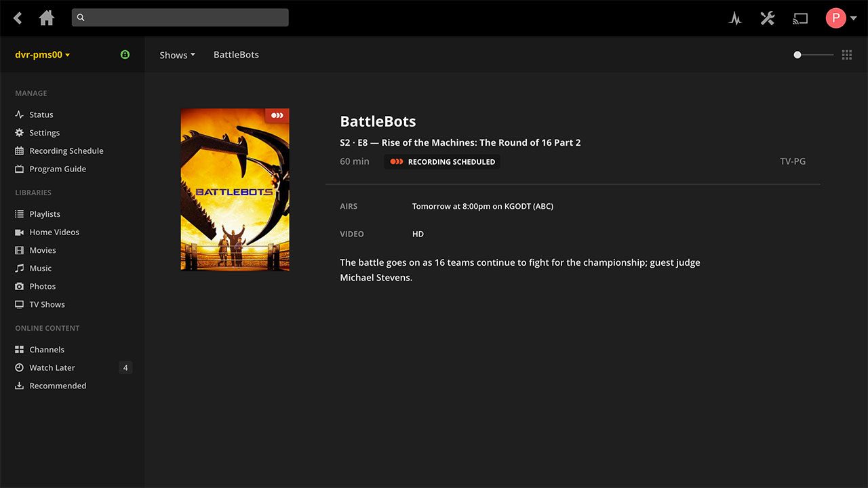This screenshot has width=868, height=488.
Task: Click the Watch Later clock icon
Action: 20,368
